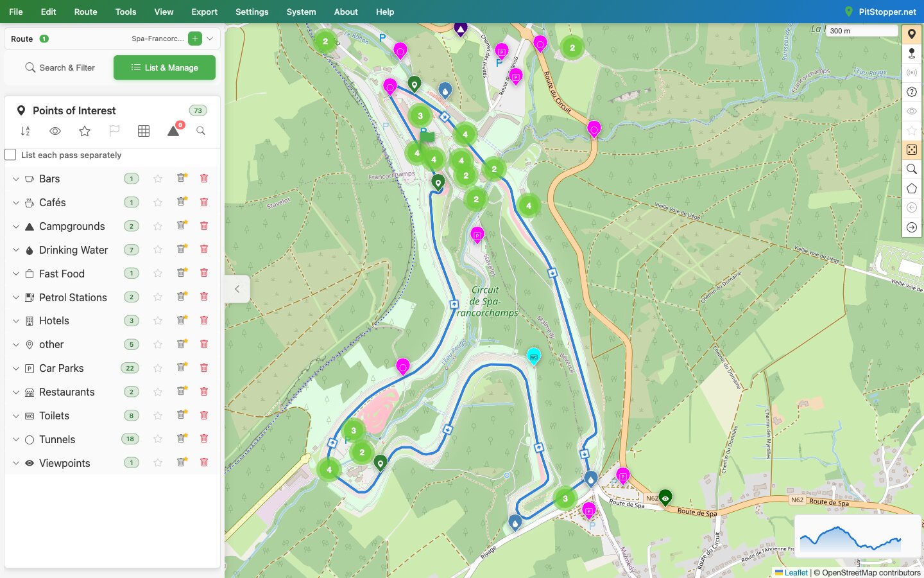Screen dimensions: 924x578
Task: Click the PitStopper.net logo link
Action: tap(880, 12)
